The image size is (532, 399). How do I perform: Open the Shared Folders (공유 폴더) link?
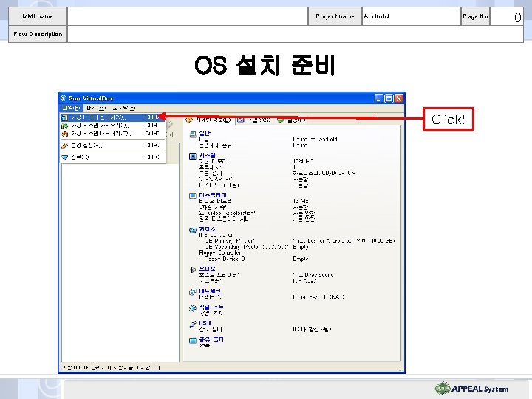211,339
